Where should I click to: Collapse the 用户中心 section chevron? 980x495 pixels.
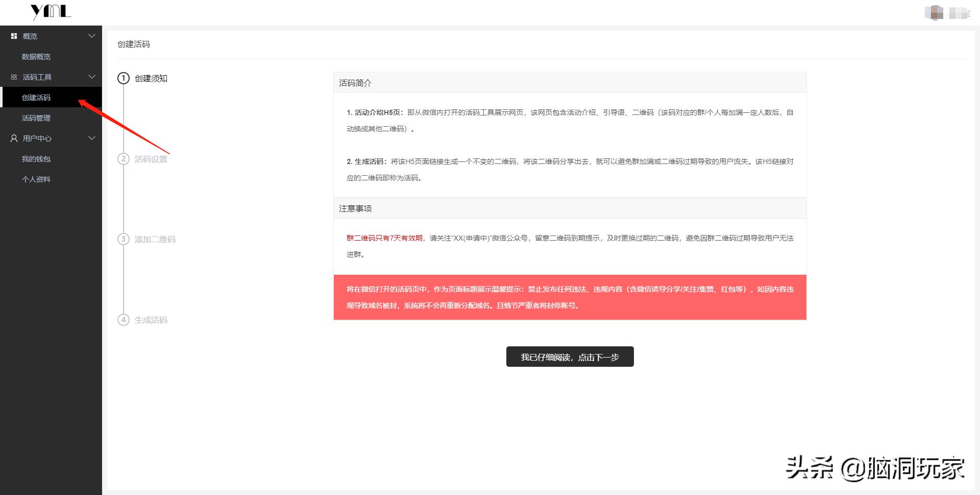(x=92, y=138)
